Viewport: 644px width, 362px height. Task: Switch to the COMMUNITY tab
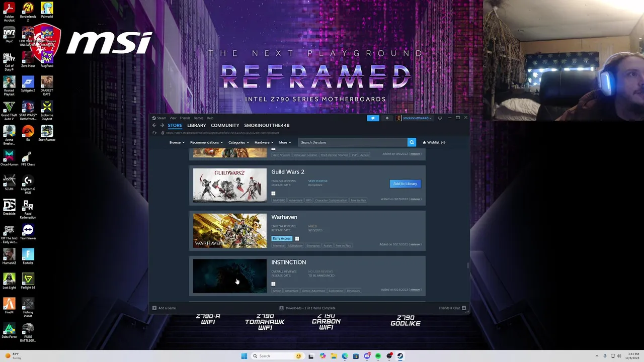tap(225, 125)
